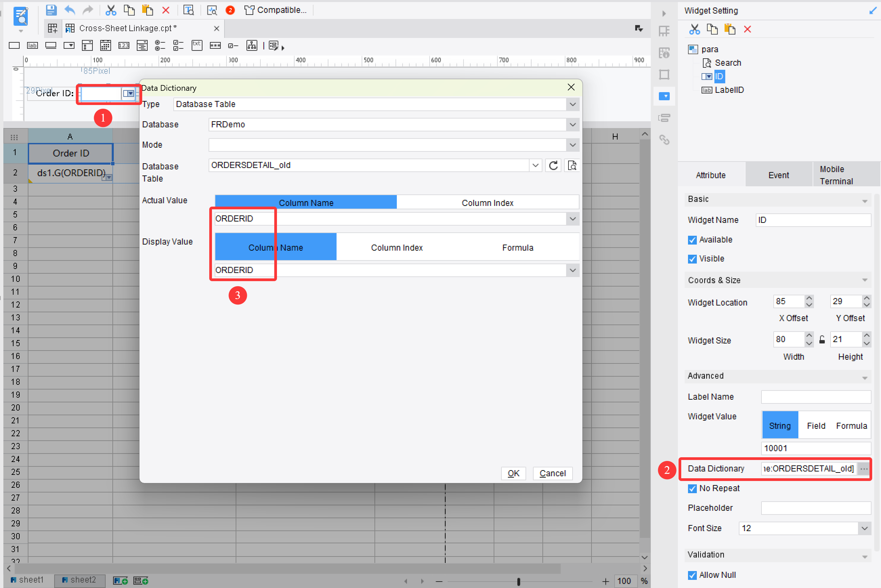Click the refresh icon beside ORDERSDETAIL_old table

click(553, 165)
